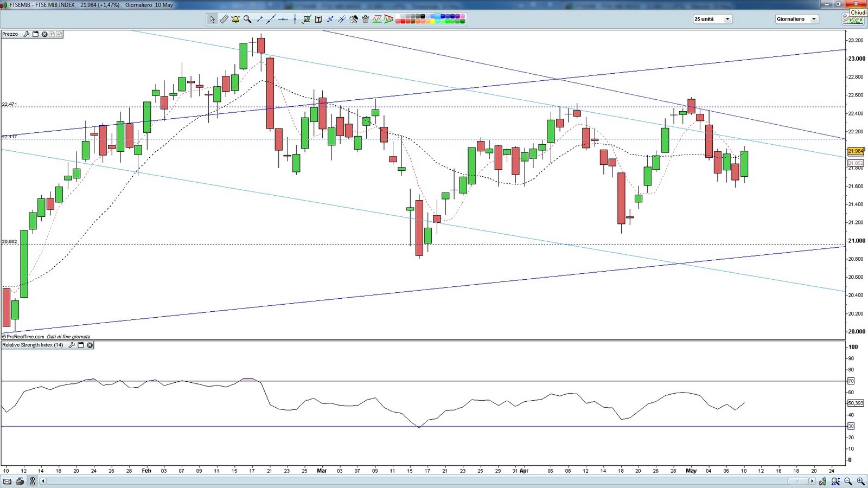Viewport: 868px width, 488px height.
Task: Select the vertical line tool
Action: coord(295,19)
